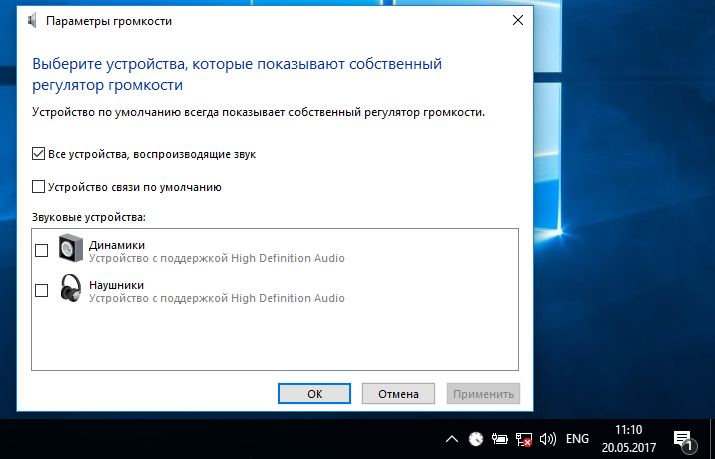Select the Динамики speaker icon

[71, 248]
